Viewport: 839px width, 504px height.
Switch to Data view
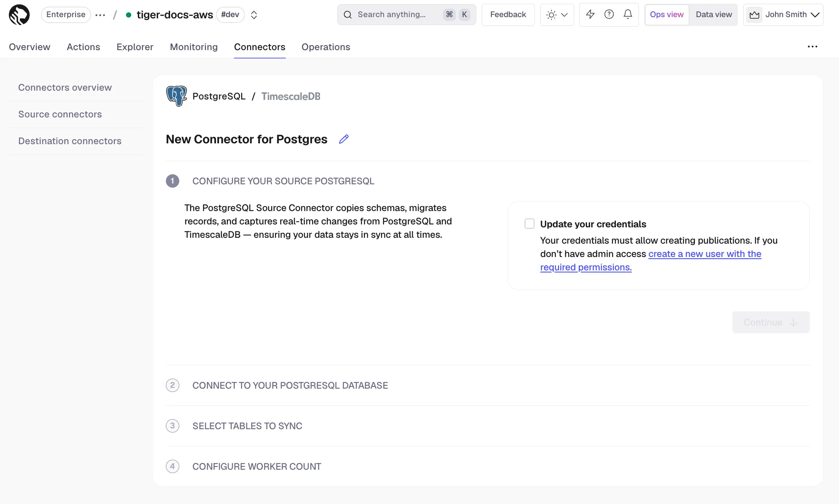pos(714,15)
